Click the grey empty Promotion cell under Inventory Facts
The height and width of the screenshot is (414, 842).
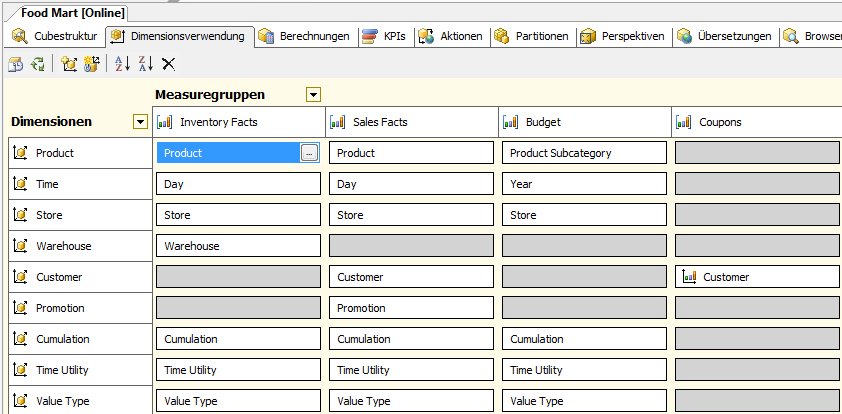[238, 308]
